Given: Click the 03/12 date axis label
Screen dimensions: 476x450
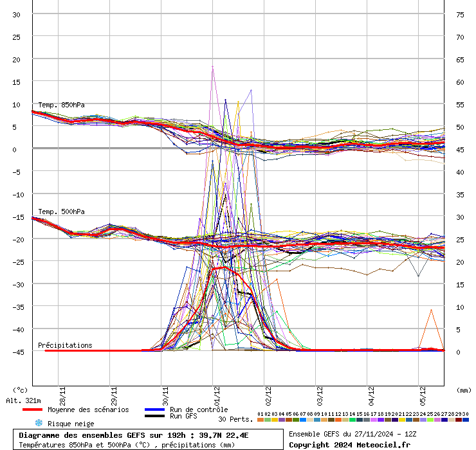Looking at the screenshot, I should [x=320, y=393].
